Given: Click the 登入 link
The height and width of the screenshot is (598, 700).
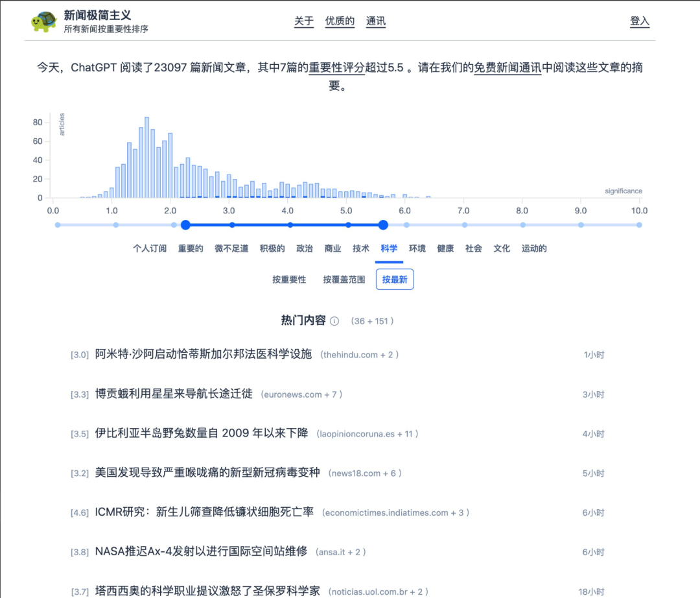Looking at the screenshot, I should click(639, 21).
